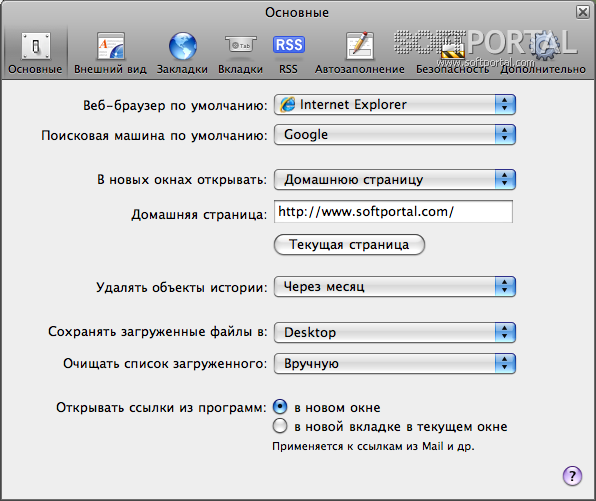The image size is (596, 501).
Task: Open the Desktop download location dropdown
Action: [395, 333]
